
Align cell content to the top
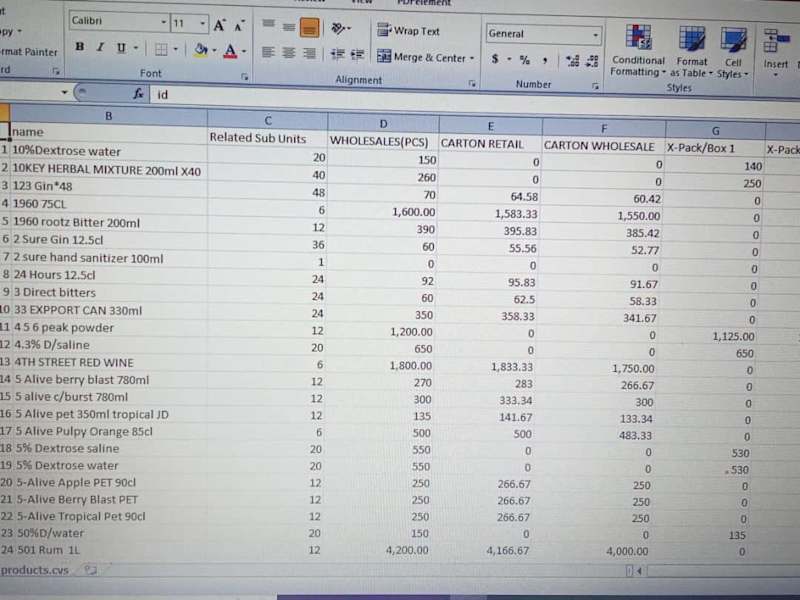pos(268,24)
